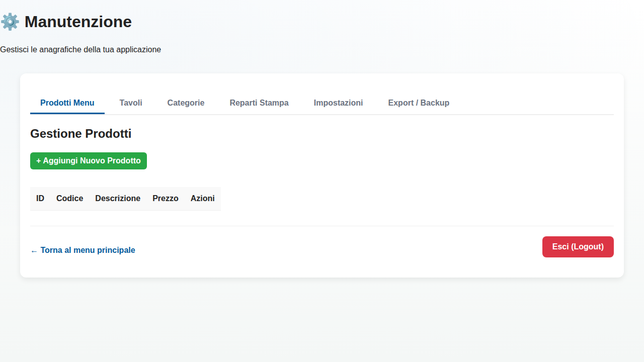This screenshot has width=644, height=362.
Task: Click the ID column header
Action: pyautogui.click(x=40, y=199)
